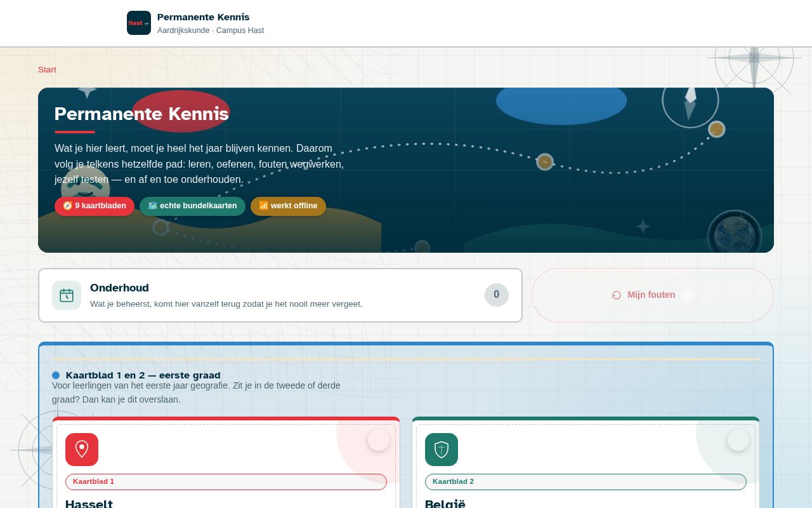Click the status circle on the Hasselt card
The image size is (812, 508).
[x=379, y=440]
